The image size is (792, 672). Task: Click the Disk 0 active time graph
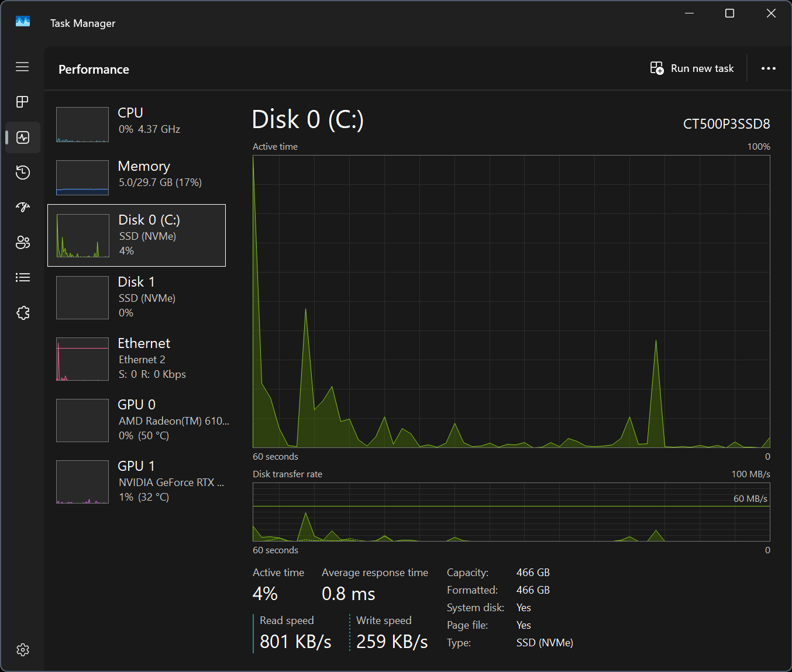(511, 301)
